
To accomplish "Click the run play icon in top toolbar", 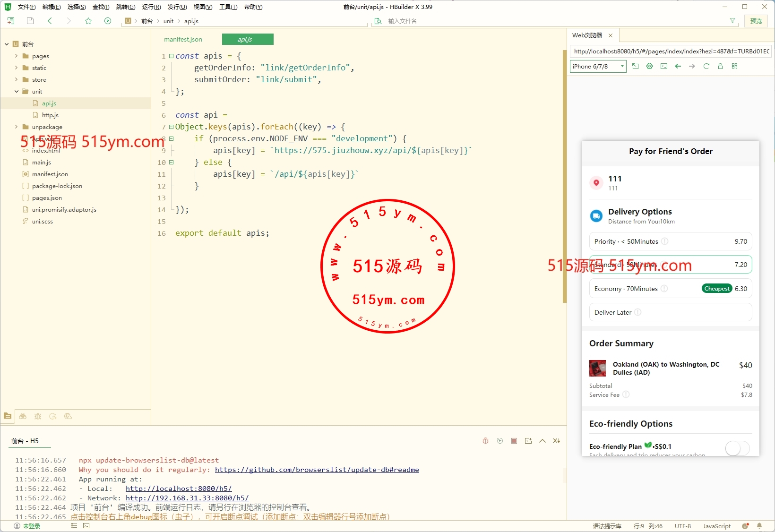I will [108, 21].
